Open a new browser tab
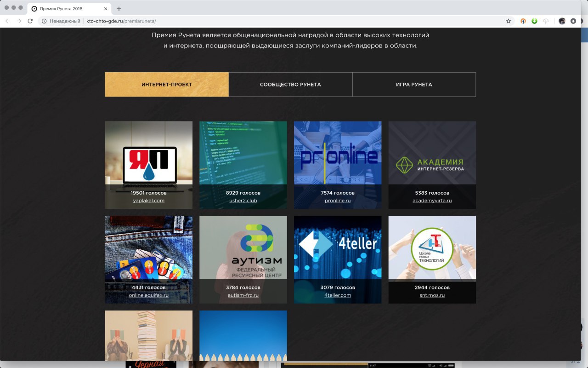Screen dimensions: 588x368 119,9
